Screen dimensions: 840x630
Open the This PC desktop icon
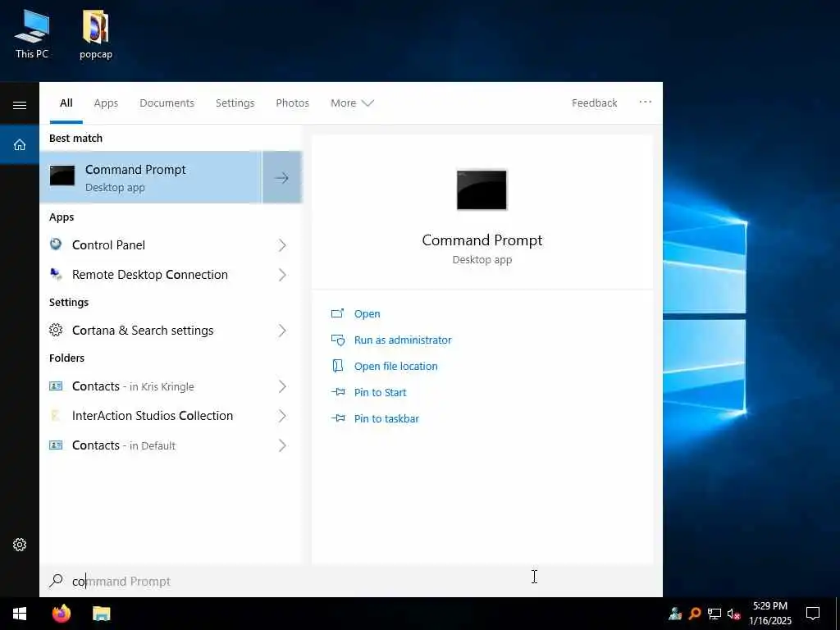pos(32,34)
